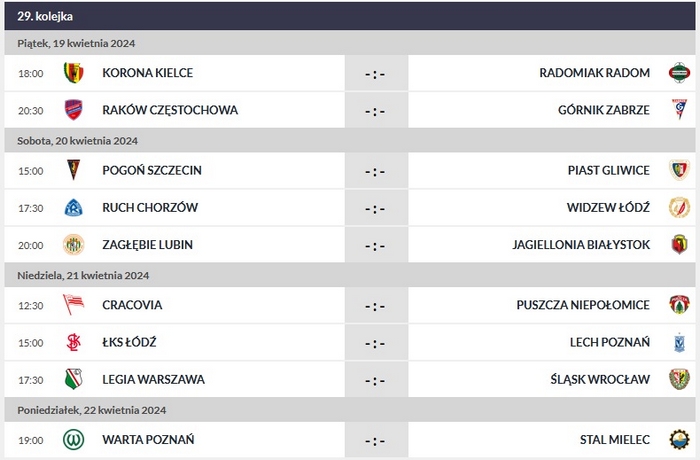Click the Korona Kielce club crest
700x460 pixels.
pos(73,73)
